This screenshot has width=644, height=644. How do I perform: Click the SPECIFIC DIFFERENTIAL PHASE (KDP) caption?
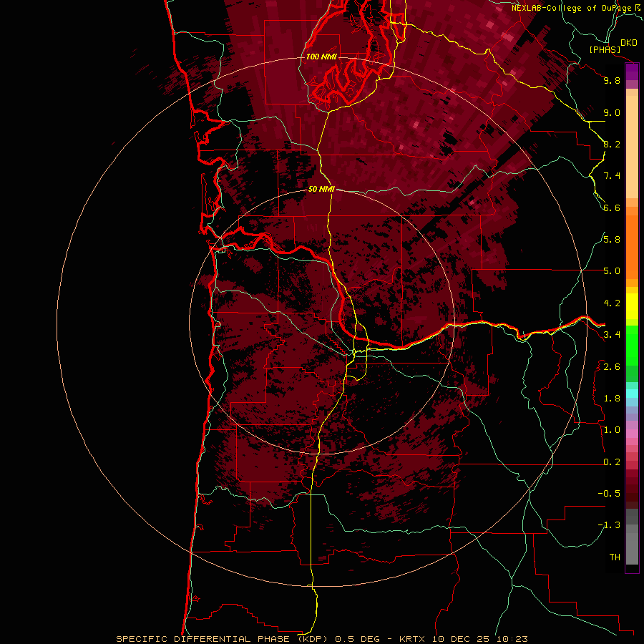pos(223,639)
